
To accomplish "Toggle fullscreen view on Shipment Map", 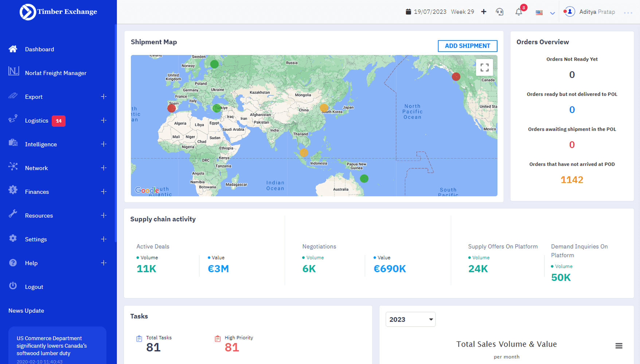I will tap(484, 68).
